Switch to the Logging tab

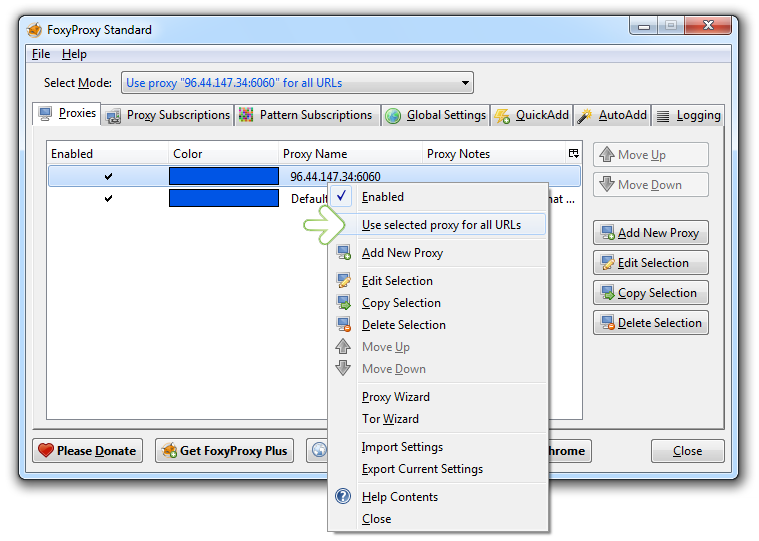pos(688,116)
